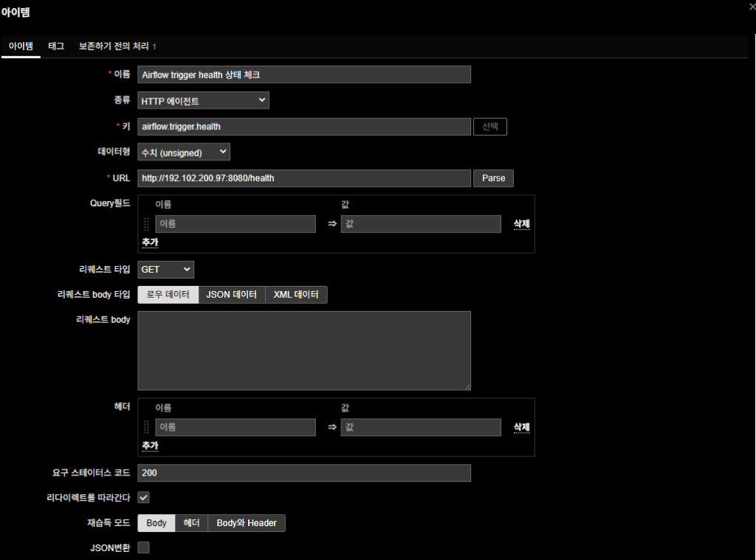This screenshot has height=560, width=756.
Task: Click 추가 link under Query필드
Action: click(x=150, y=242)
